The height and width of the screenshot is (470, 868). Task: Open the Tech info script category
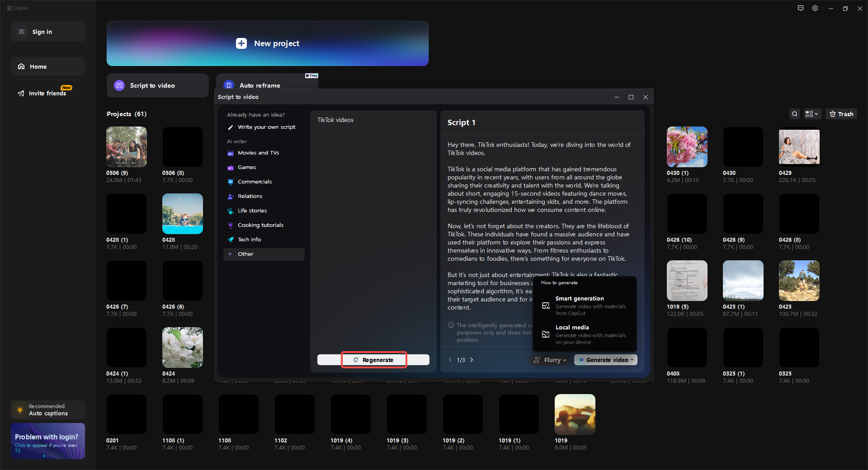pos(250,240)
